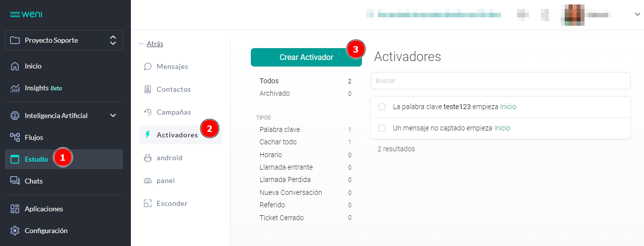Click the Campañas clock icon
The height and width of the screenshot is (246, 644).
(x=148, y=112)
